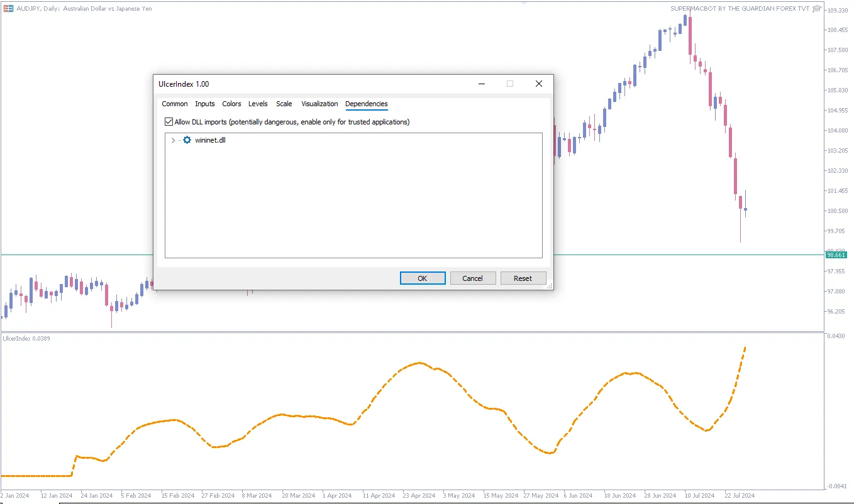Click the gear icon next to wininet.dll
Viewport: 854px width, 504px height.
click(x=187, y=140)
